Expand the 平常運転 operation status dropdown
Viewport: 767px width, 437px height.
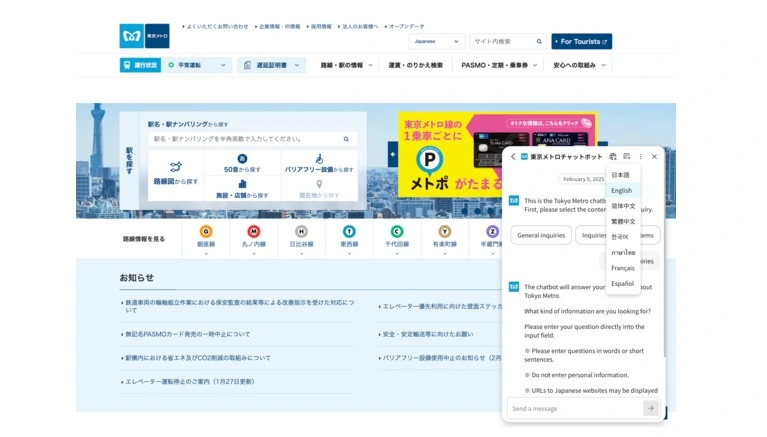pos(223,65)
